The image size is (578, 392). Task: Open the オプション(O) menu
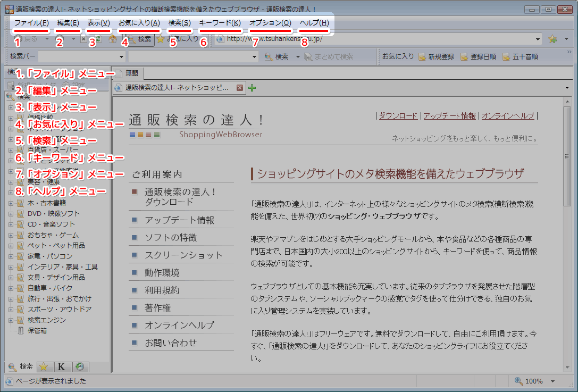270,23
